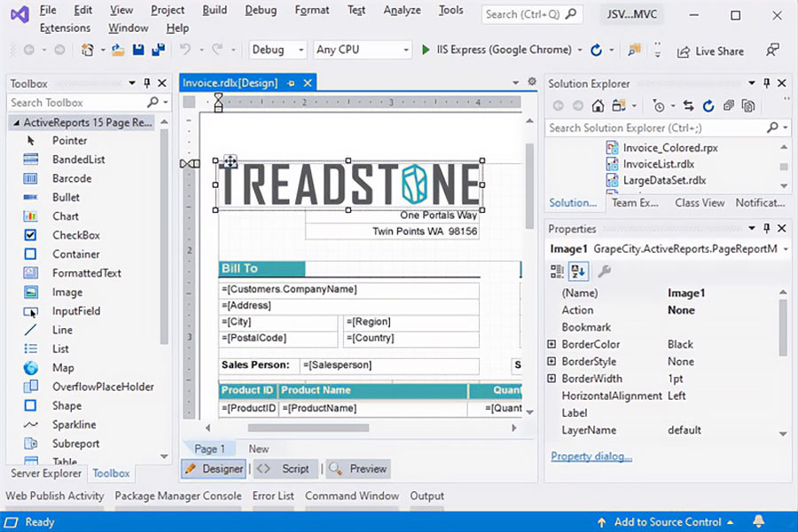Start IIS Express (Google Chrome)
This screenshot has height=532, width=798.
(497, 50)
